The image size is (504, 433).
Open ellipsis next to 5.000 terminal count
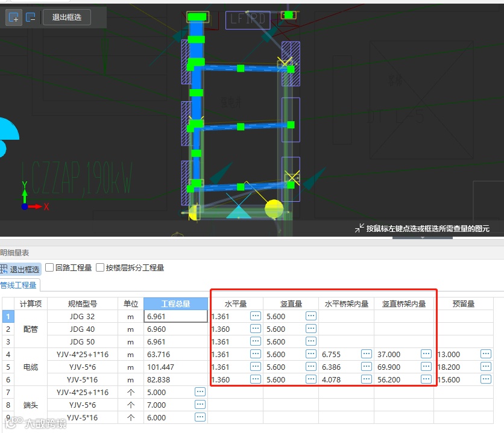tap(200, 392)
